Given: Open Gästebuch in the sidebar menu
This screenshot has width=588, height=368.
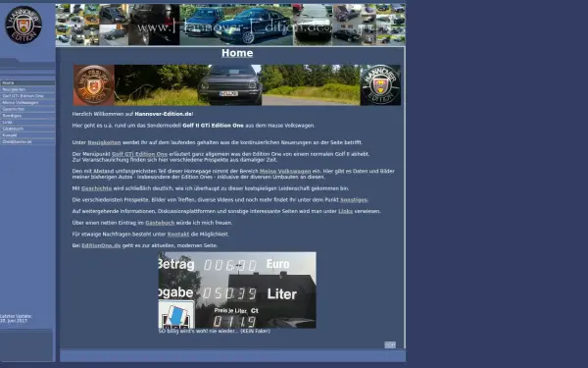Looking at the screenshot, I should [27, 129].
